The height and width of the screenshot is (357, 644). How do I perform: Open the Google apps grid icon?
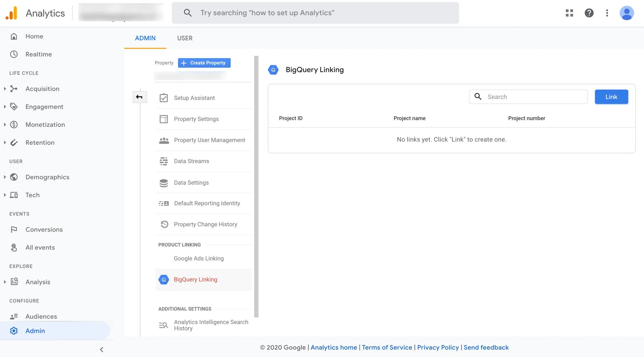tap(569, 13)
